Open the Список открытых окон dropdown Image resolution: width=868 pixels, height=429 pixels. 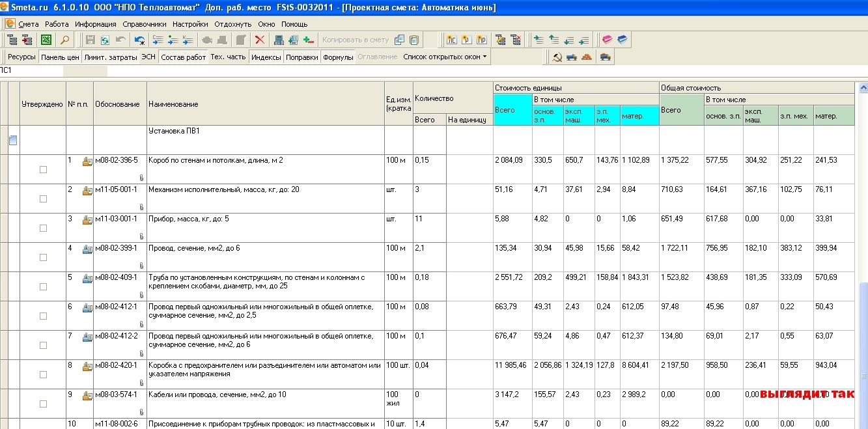[x=445, y=57]
